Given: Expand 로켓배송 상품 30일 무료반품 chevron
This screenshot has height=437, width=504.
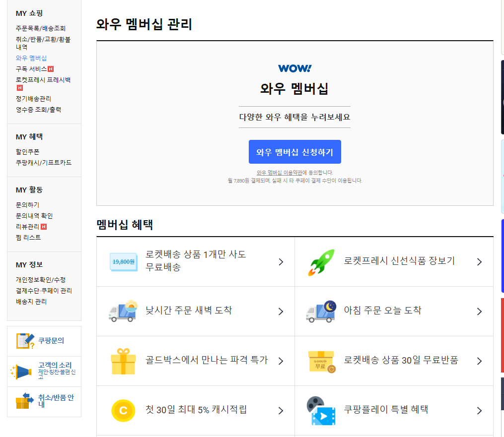Looking at the screenshot, I should click(479, 361).
